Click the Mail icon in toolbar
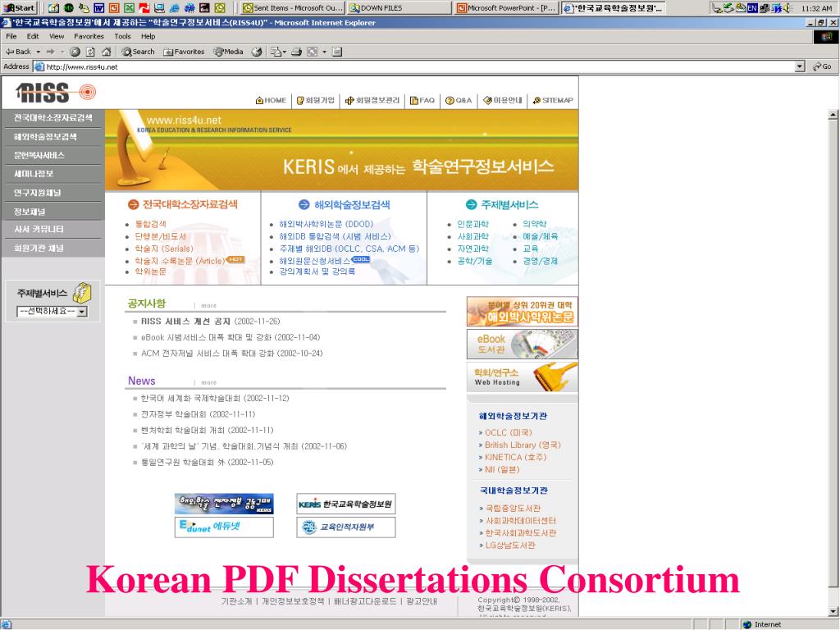Viewport: 840px width, 630px height. 276,52
